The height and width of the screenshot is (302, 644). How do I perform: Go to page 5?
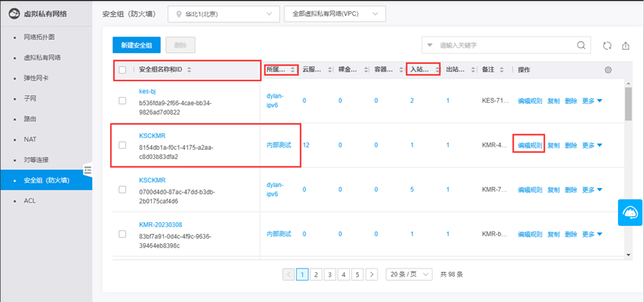click(357, 274)
